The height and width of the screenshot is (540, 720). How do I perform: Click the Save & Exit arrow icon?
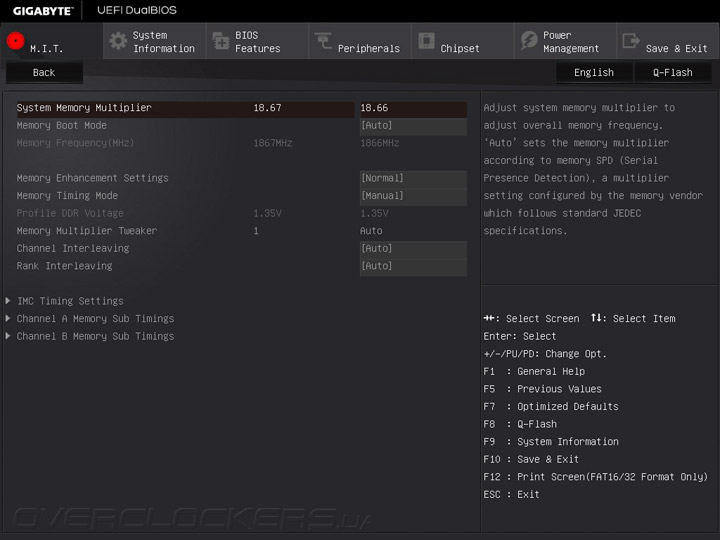[x=631, y=40]
